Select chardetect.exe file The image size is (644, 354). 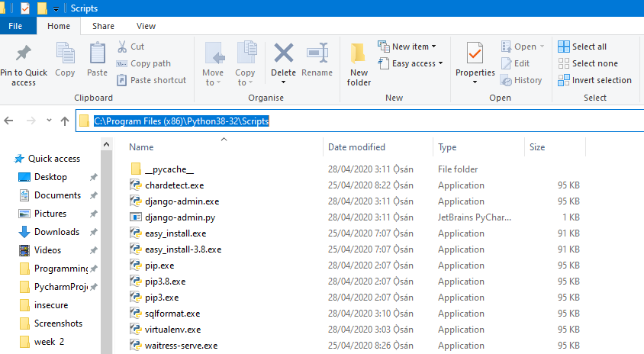coord(167,185)
